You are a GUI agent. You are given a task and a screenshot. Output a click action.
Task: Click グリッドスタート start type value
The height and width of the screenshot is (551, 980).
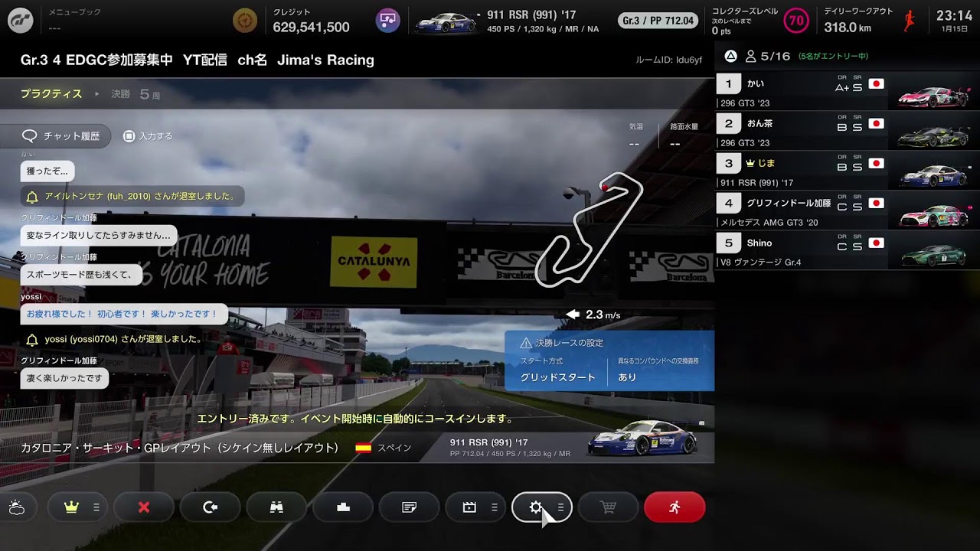click(x=557, y=377)
